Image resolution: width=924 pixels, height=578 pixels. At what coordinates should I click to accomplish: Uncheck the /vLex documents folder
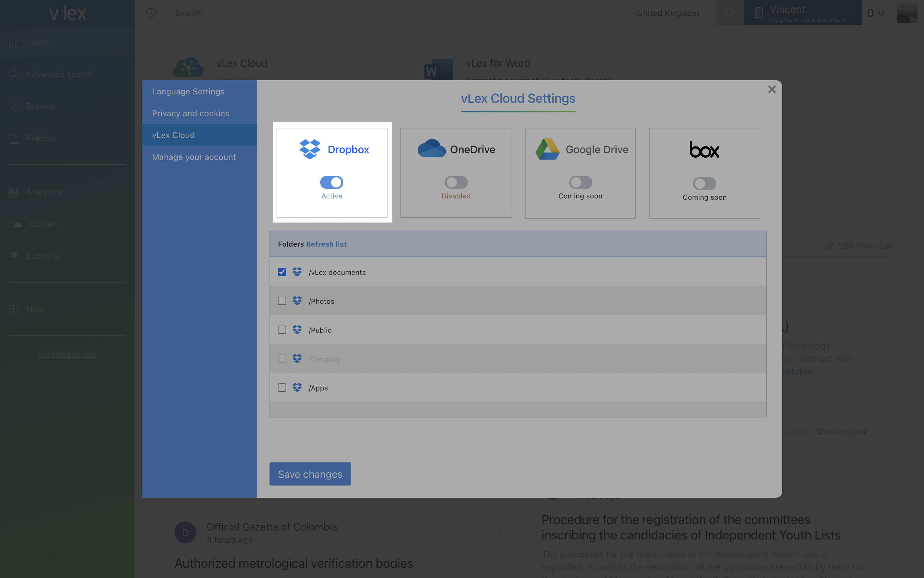coord(282,272)
